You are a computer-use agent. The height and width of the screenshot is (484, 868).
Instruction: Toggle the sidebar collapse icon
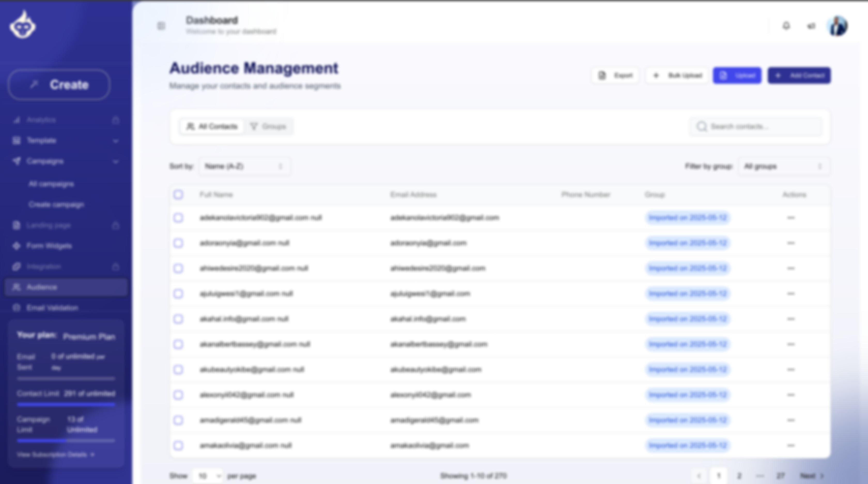tap(161, 26)
